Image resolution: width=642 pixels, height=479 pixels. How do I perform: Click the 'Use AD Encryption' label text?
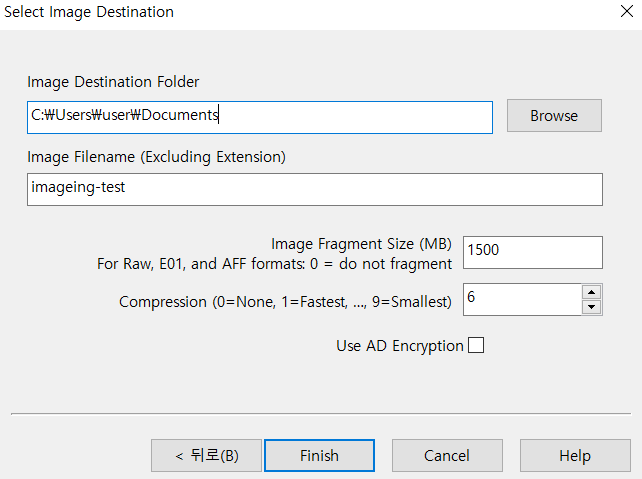[400, 346]
